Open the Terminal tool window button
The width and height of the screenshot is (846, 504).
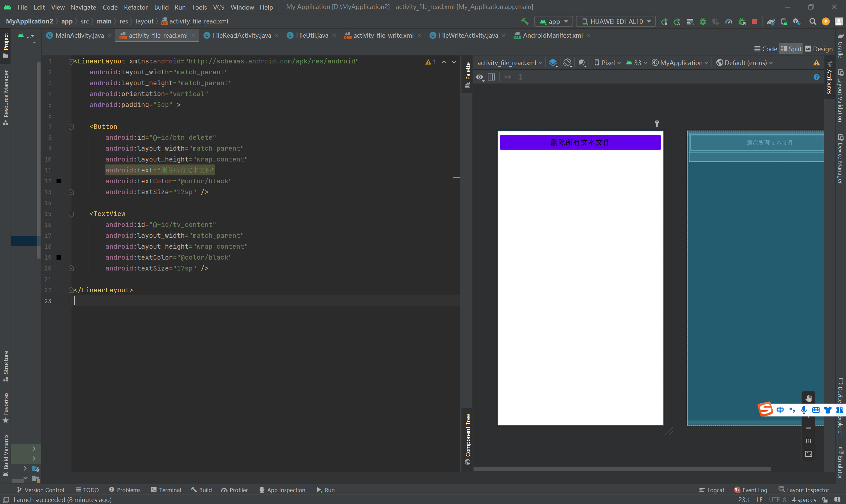(166, 490)
